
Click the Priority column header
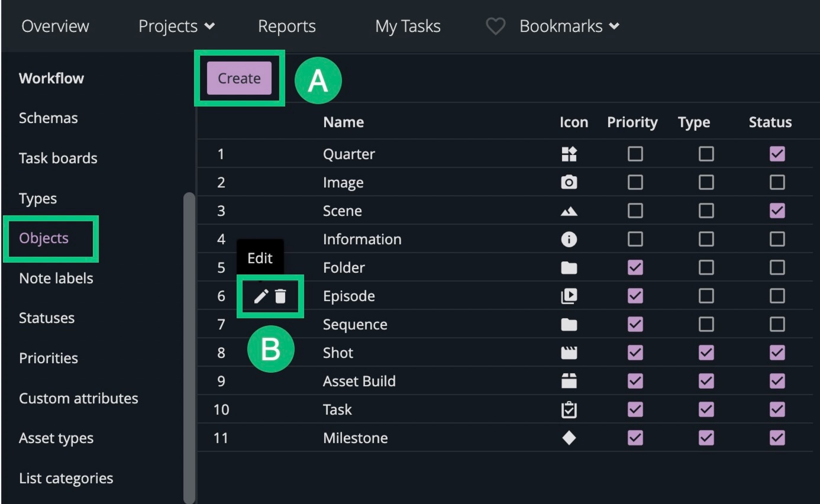pyautogui.click(x=632, y=122)
